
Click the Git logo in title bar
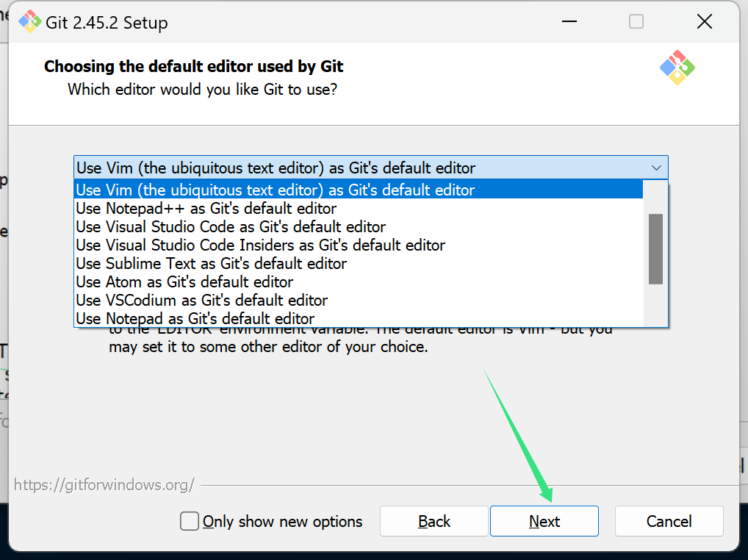pos(29,22)
